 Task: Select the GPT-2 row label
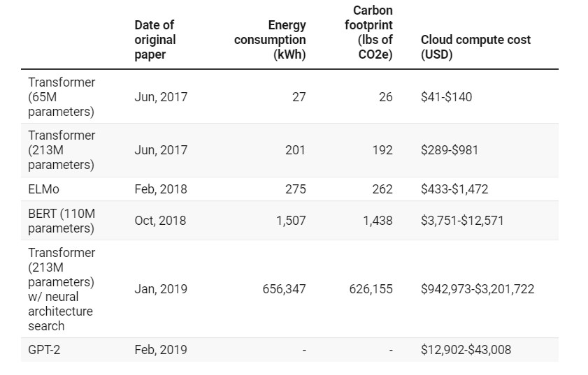click(x=44, y=350)
